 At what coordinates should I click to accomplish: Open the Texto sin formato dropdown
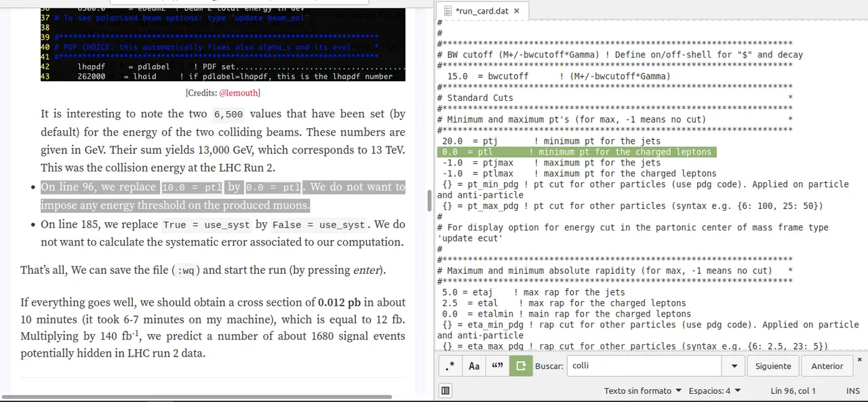coord(642,390)
